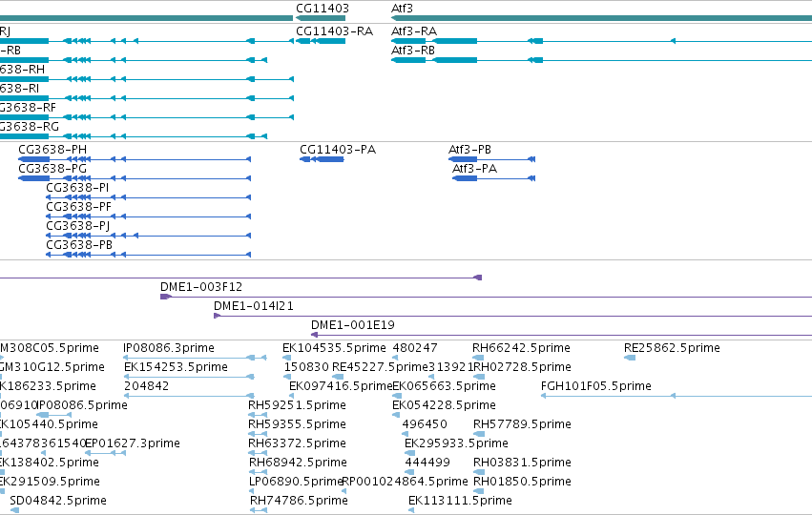Click the CG11403-RA transcript exon glyph

pyautogui.click(x=321, y=41)
